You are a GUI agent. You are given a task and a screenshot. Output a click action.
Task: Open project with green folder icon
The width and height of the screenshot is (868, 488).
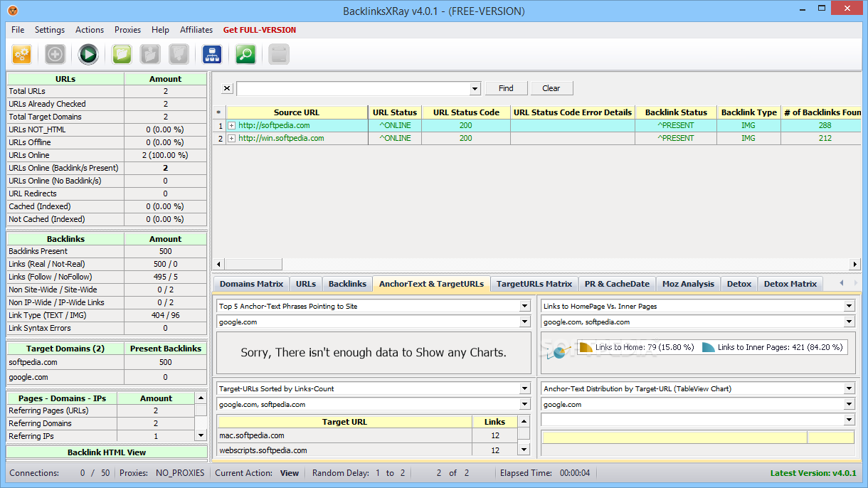pyautogui.click(x=122, y=54)
